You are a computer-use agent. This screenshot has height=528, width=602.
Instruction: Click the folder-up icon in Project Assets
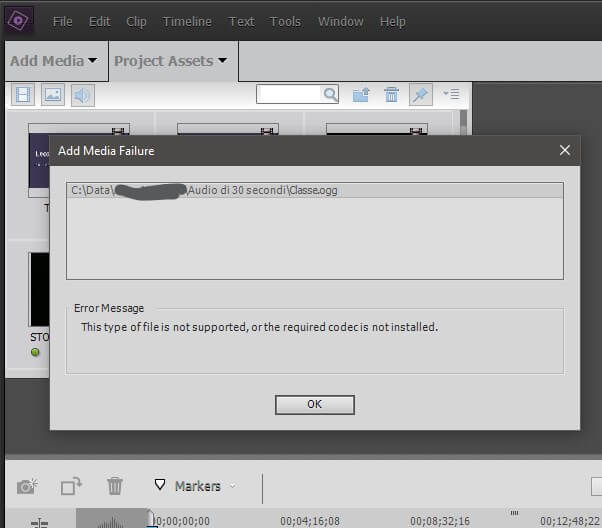tap(362, 95)
